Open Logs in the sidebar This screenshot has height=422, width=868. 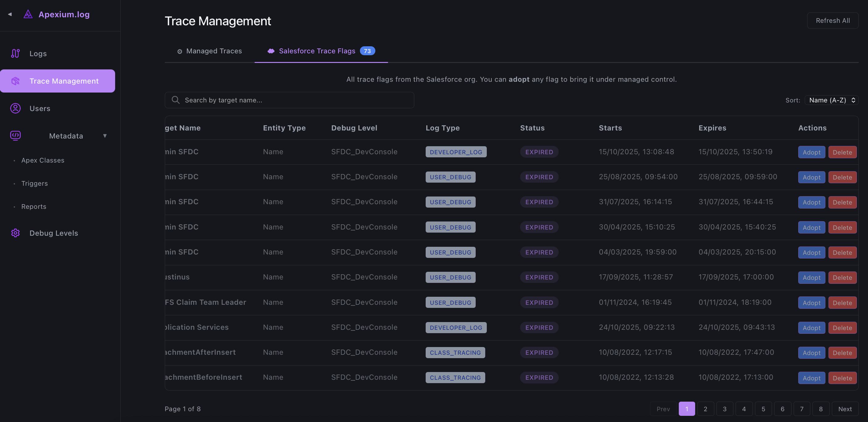coord(58,54)
